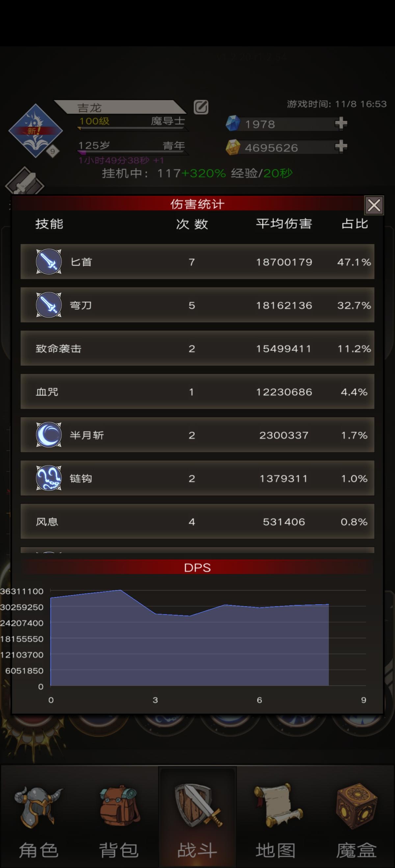Screen dimensions: 395x868
Task: Tap the 半月斩 crescent skill icon
Action: click(x=49, y=435)
